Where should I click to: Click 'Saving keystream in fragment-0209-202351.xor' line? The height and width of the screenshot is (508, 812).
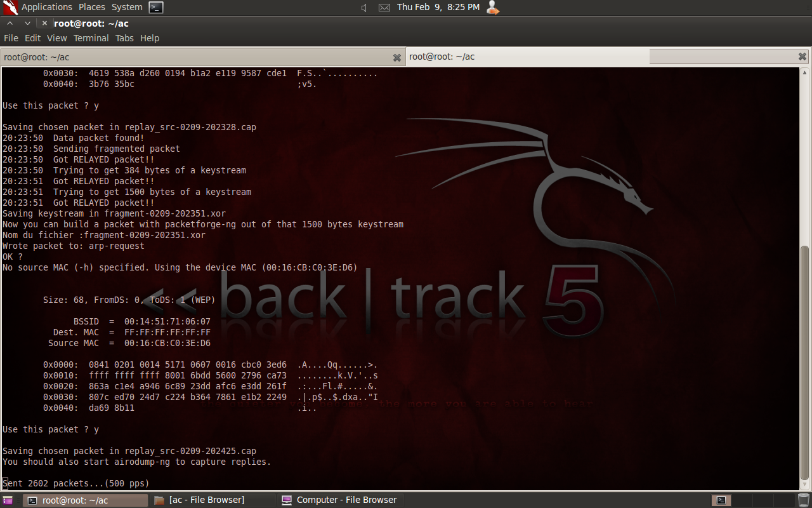tap(114, 213)
